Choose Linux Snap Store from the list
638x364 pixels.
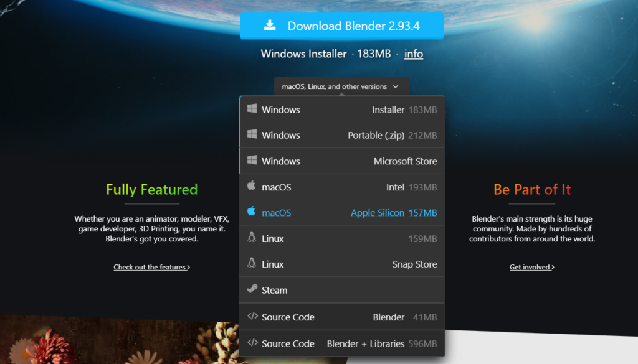click(342, 264)
